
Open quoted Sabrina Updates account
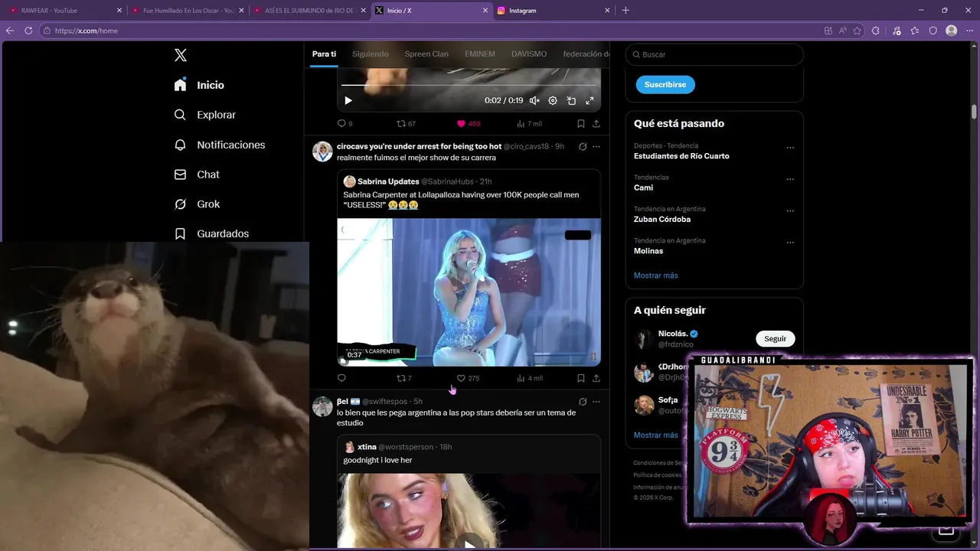pos(388,181)
